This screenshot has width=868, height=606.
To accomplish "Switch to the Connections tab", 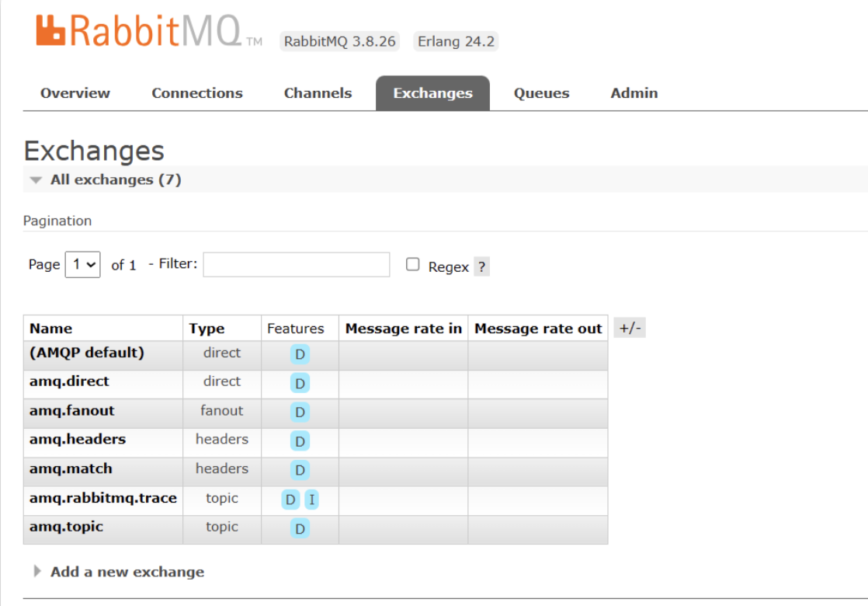I will pyautogui.click(x=197, y=93).
